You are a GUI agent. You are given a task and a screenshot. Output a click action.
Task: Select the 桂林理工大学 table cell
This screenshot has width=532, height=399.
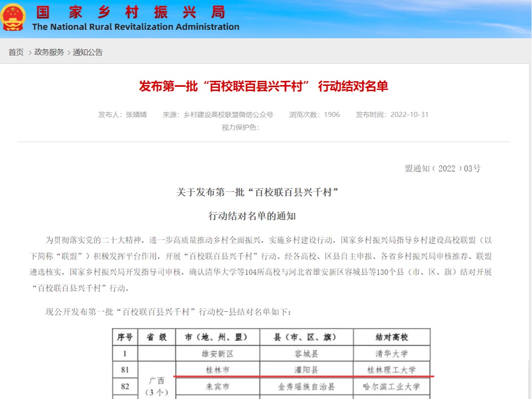391,370
